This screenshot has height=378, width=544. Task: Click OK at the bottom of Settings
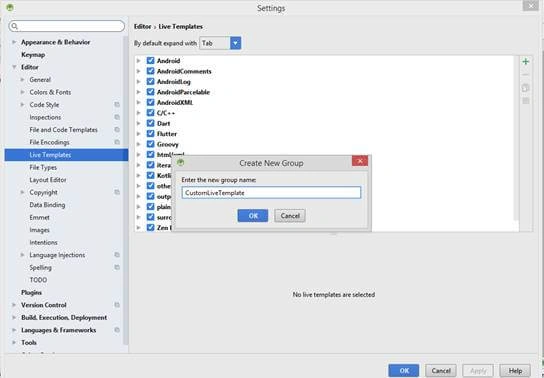[403, 371]
